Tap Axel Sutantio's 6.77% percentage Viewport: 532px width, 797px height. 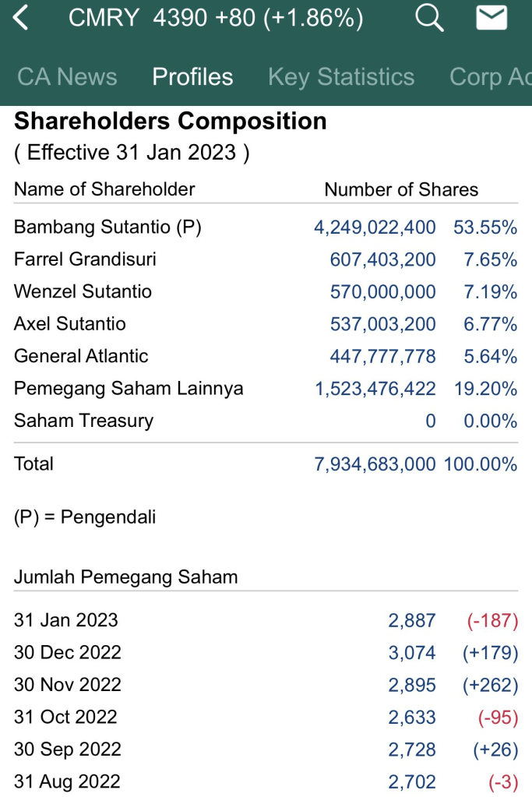pos(490,324)
